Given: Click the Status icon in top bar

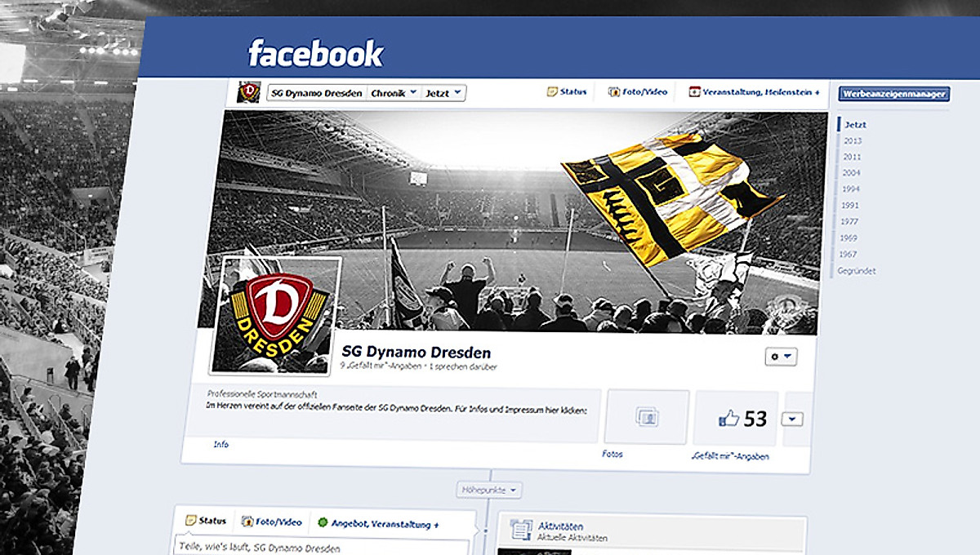Looking at the screenshot, I should click(552, 92).
